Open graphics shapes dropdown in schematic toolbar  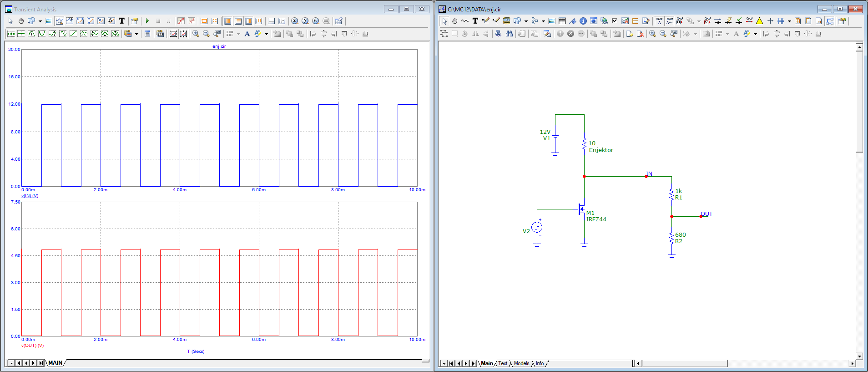tap(526, 21)
